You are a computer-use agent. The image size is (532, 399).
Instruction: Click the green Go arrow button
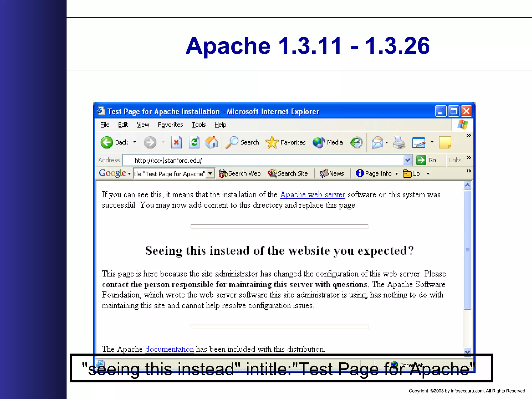[421, 160]
